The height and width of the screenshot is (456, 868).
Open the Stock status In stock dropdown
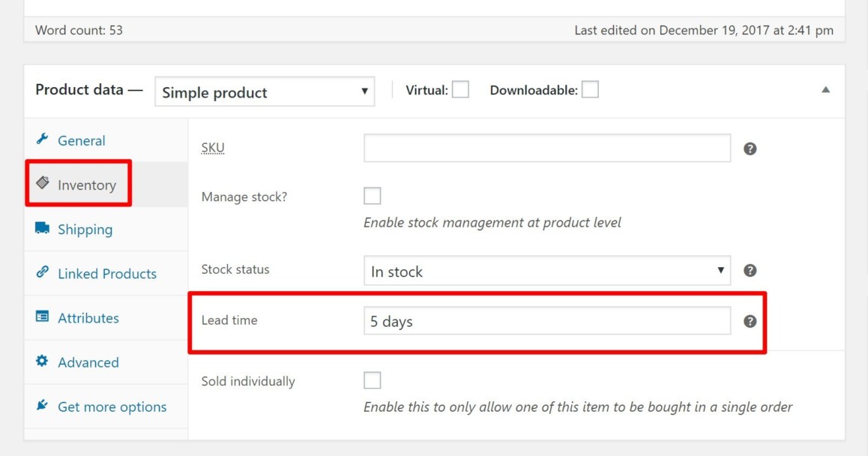pyautogui.click(x=547, y=271)
